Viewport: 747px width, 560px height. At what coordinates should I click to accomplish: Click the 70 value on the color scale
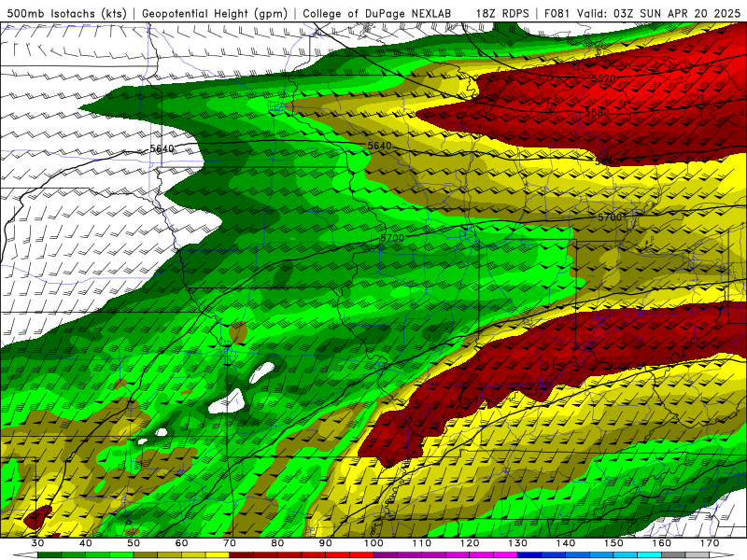pyautogui.click(x=230, y=543)
